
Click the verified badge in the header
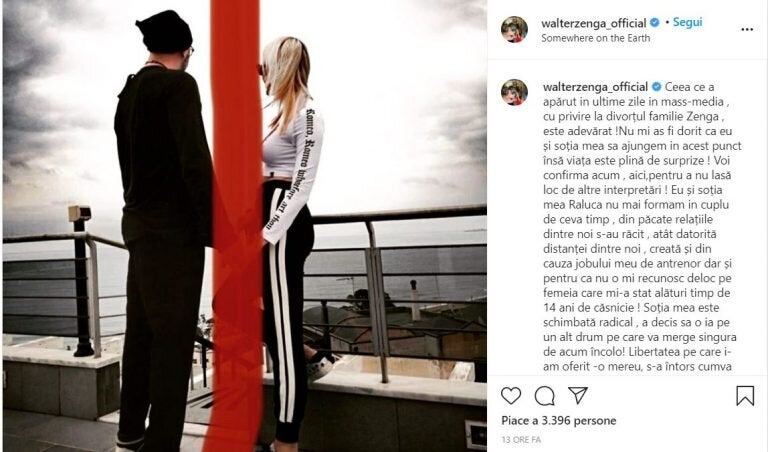coord(655,23)
